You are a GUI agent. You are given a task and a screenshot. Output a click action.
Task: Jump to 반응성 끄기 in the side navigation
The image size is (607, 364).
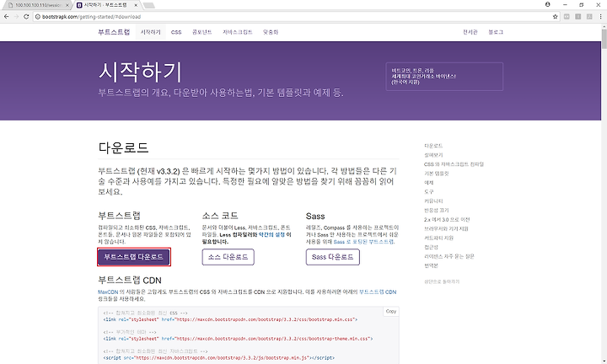click(x=437, y=211)
